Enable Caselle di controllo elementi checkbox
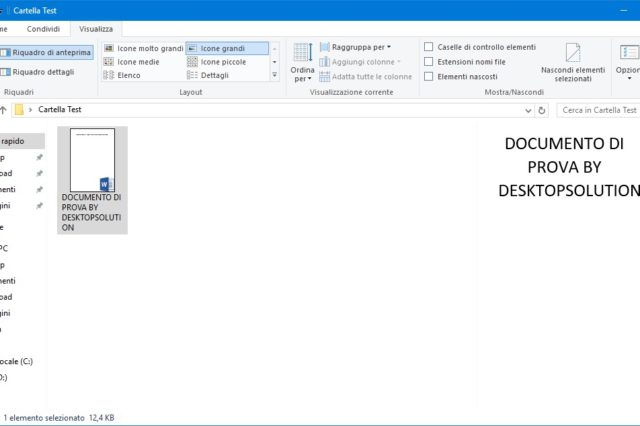640x426 pixels. pyautogui.click(x=429, y=47)
